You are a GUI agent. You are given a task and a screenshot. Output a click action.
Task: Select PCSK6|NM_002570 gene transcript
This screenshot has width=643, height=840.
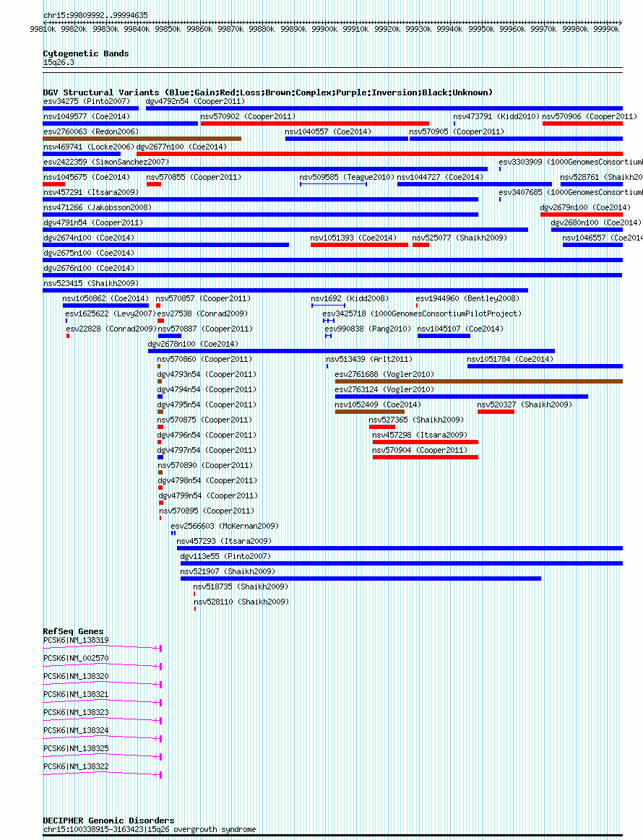point(76,658)
